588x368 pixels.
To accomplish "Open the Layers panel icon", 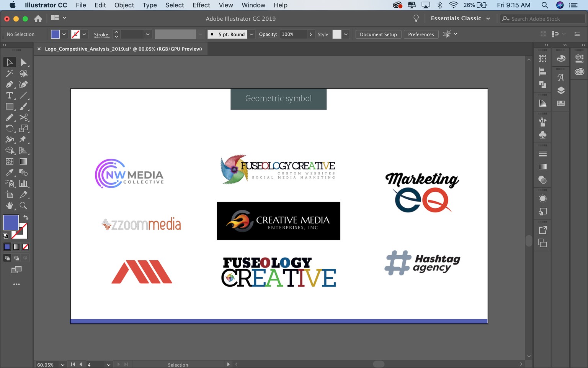I will tap(561, 90).
